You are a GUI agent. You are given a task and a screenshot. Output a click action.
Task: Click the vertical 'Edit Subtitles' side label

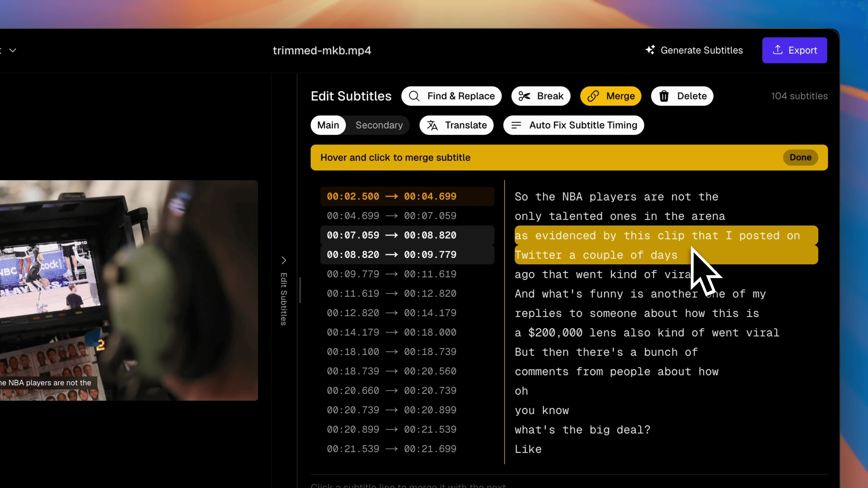tap(284, 299)
